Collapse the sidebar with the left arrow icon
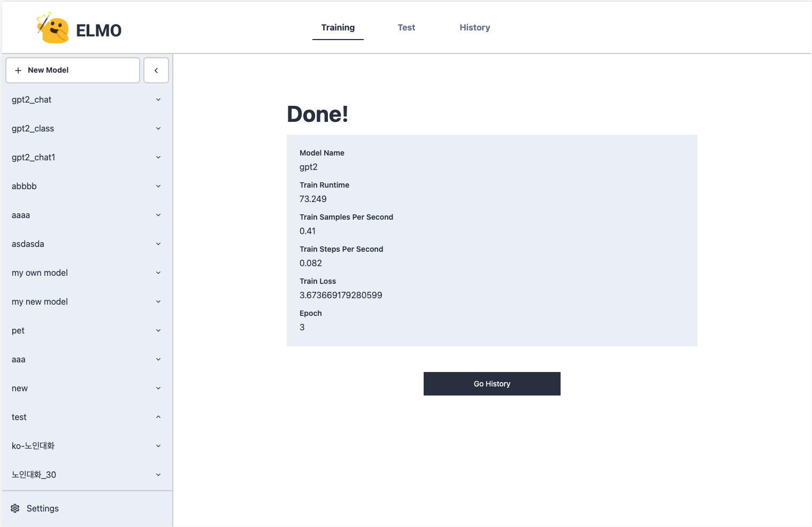Viewport: 812px width, 527px height. [x=156, y=70]
